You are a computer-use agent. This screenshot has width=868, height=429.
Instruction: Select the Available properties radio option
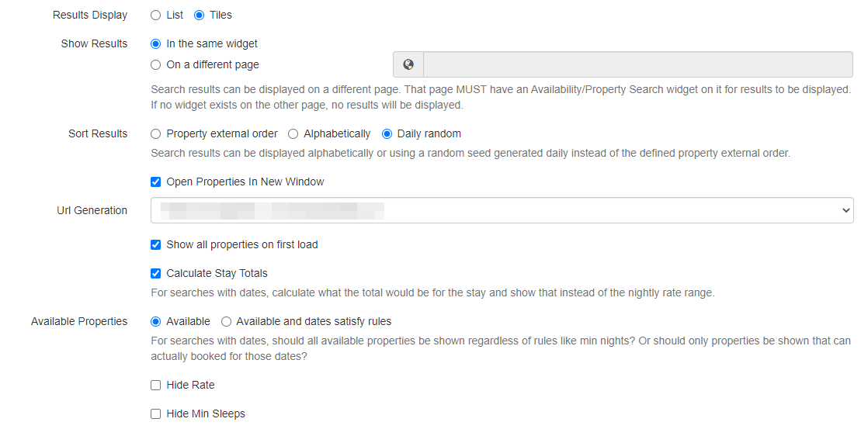pos(155,322)
